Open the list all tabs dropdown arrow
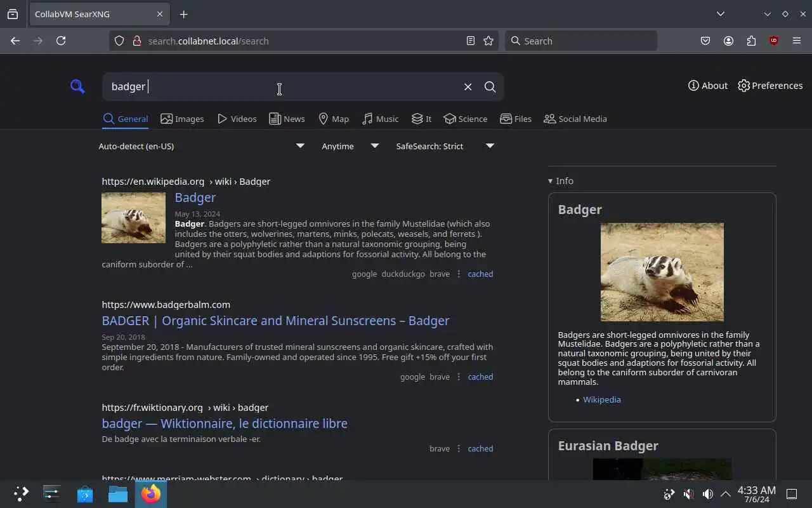This screenshot has height=508, width=812. click(x=721, y=14)
